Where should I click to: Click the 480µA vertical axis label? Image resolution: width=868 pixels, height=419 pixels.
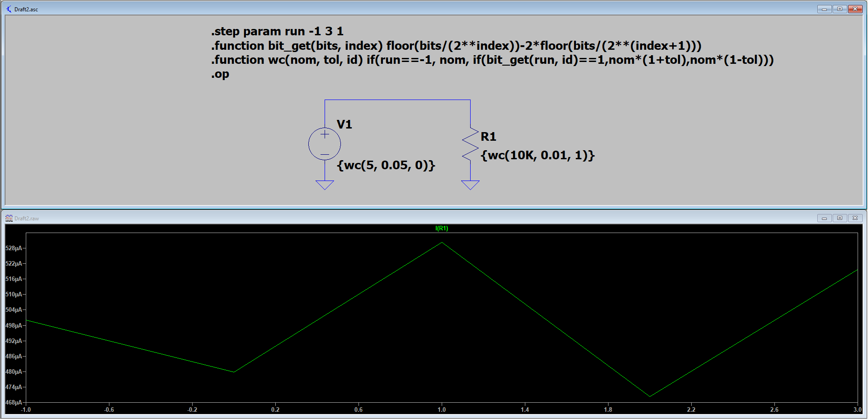[14, 371]
